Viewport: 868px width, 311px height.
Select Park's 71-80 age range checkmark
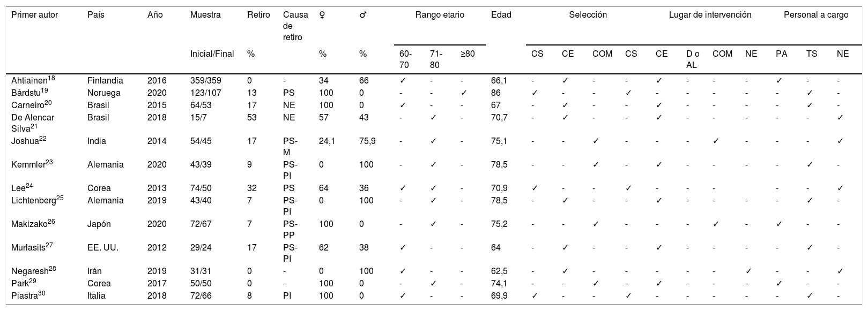coord(433,283)
